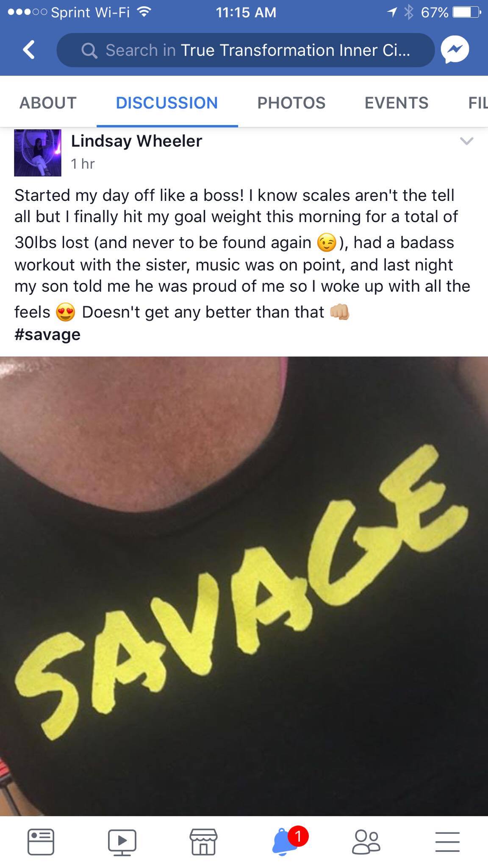Image resolution: width=488 pixels, height=868 pixels.
Task: Open the partially visible Files tab
Action: [478, 103]
